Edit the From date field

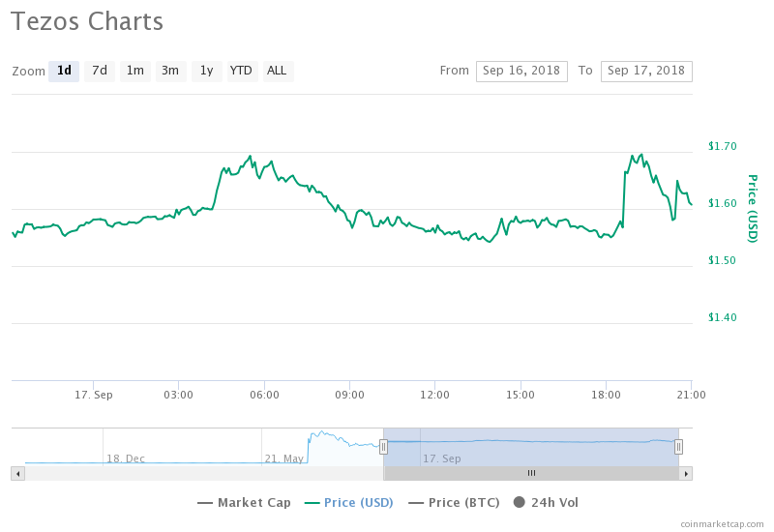click(521, 71)
